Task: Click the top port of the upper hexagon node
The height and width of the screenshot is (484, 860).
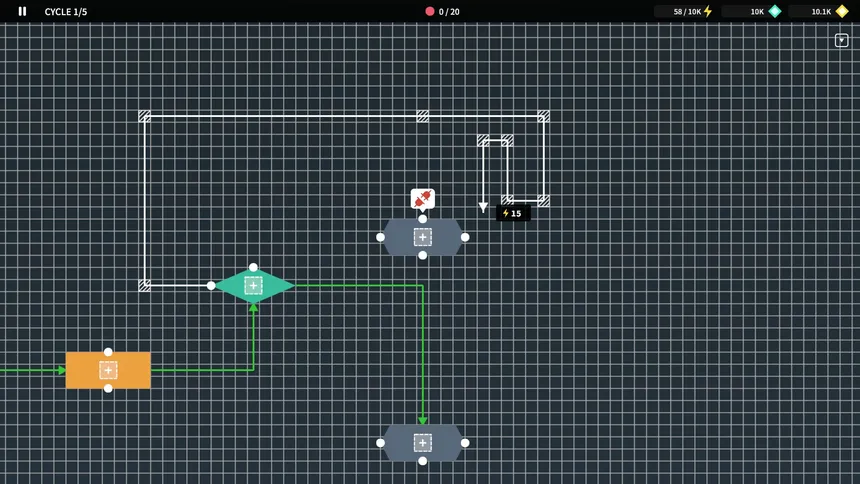Action: point(422,219)
